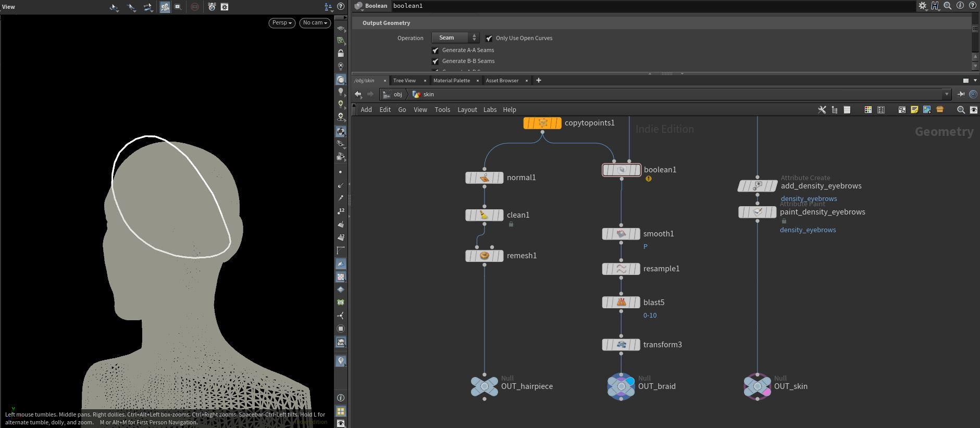Click the parameter pane scroll down arrow
Image resolution: width=980 pixels, height=428 pixels.
(x=976, y=66)
